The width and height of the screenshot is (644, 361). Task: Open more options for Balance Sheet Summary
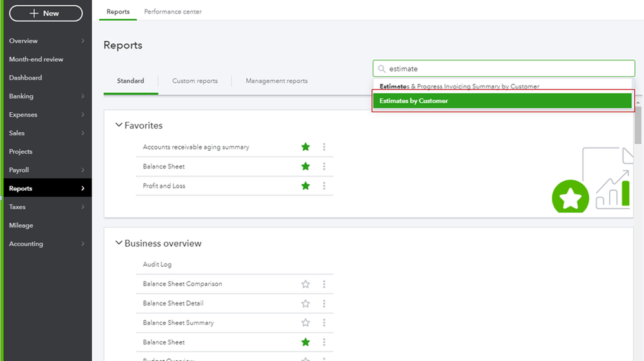coord(324,323)
